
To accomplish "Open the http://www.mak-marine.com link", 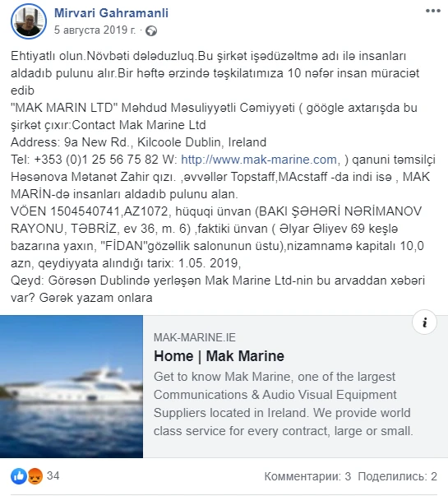I will coord(259,160).
